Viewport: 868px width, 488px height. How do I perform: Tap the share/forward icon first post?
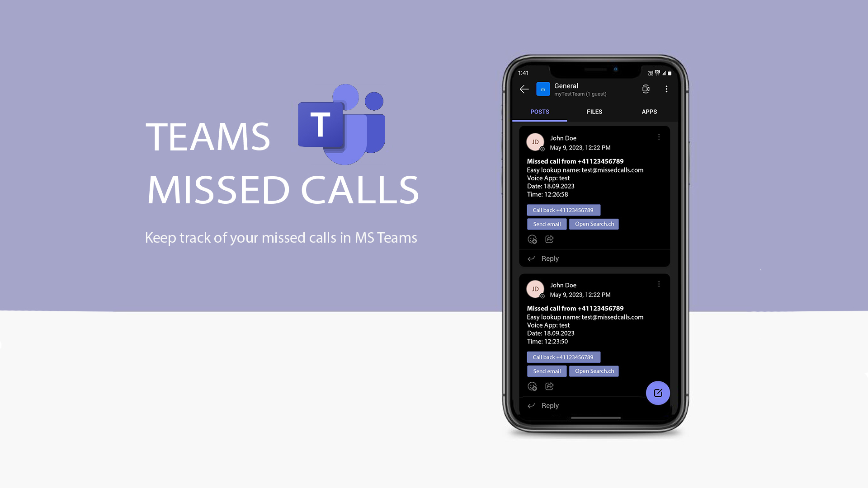click(550, 239)
